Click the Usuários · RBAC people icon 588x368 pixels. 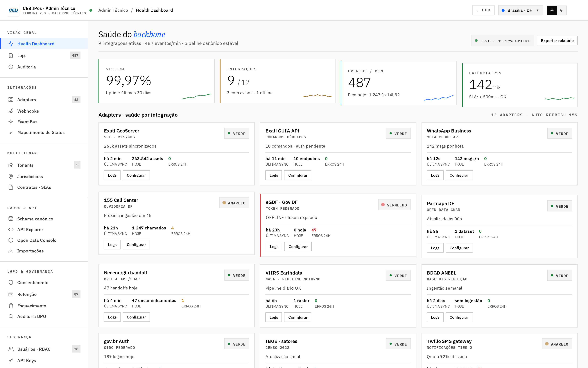(11, 349)
